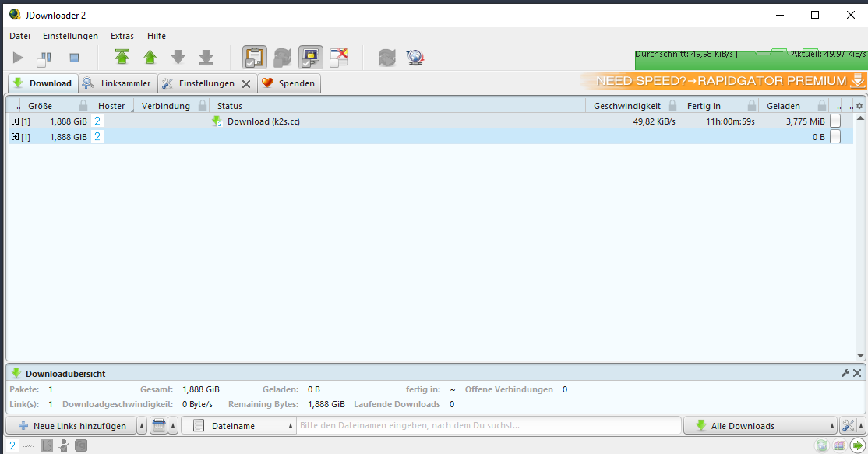Open the Datei menu
Viewport: 868px width, 454px height.
point(20,36)
